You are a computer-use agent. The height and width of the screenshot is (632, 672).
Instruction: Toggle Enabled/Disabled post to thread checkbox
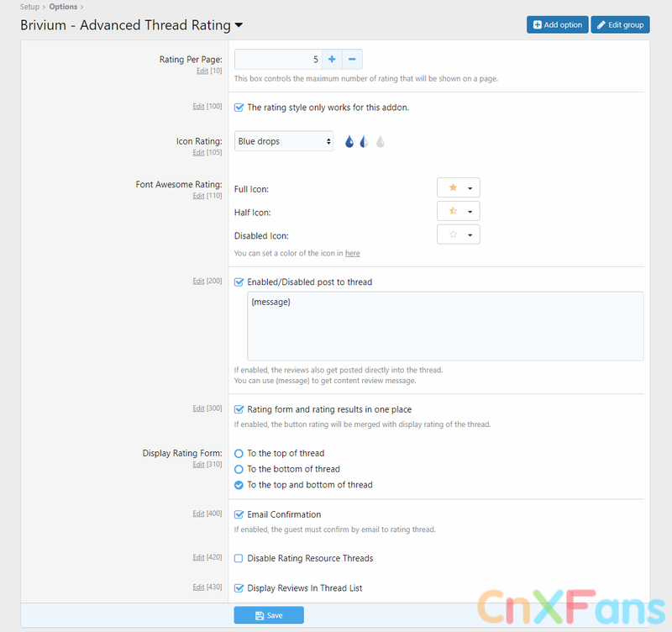[x=239, y=282]
